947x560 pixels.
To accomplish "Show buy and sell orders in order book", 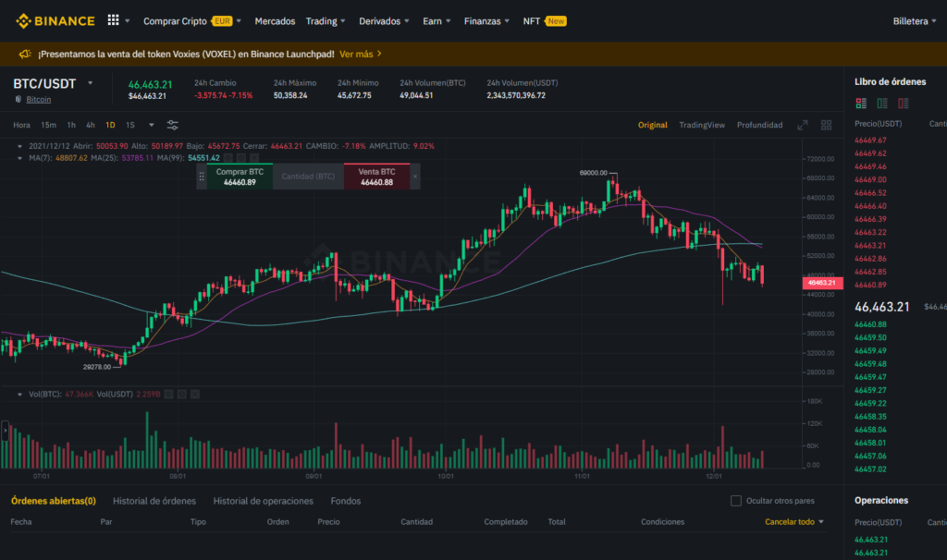I will (x=861, y=103).
